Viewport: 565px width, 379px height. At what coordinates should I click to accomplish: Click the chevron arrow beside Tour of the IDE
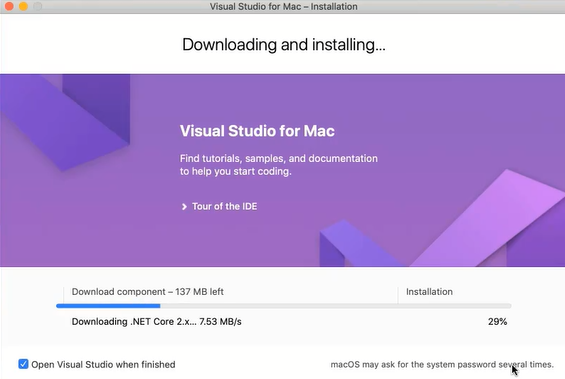tap(184, 207)
